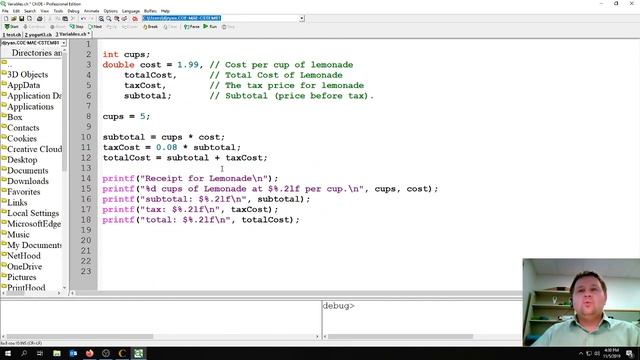Screen dimensions: 640x360
Task: Open Firefox from the taskbar
Action: coord(89,353)
